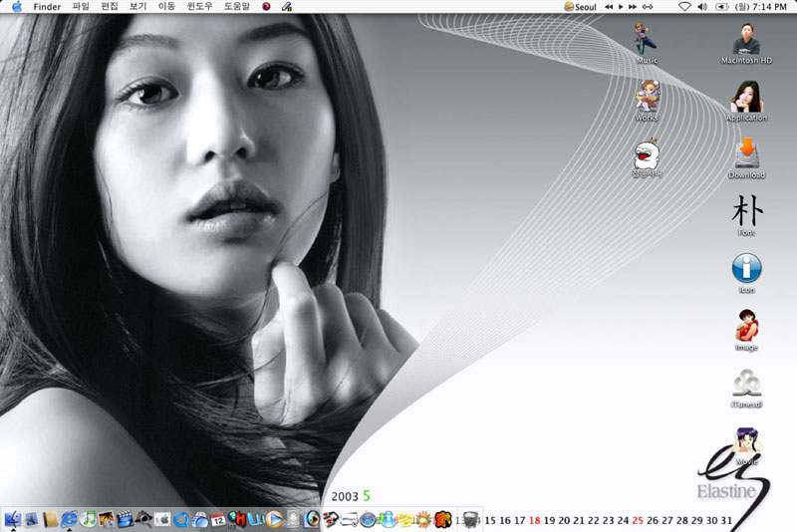This screenshot has width=797, height=532.
Task: Open the Download folder on desktop
Action: 746,153
